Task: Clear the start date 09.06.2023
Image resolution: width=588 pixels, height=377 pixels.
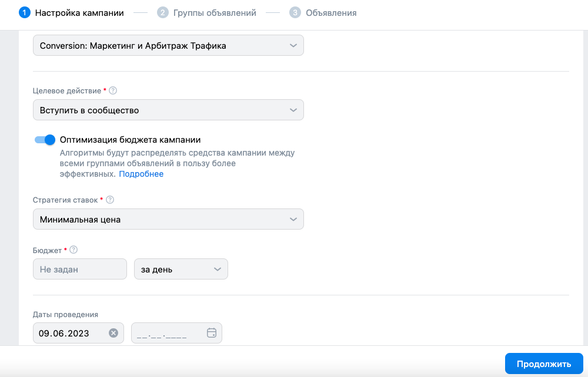Action: click(113, 333)
